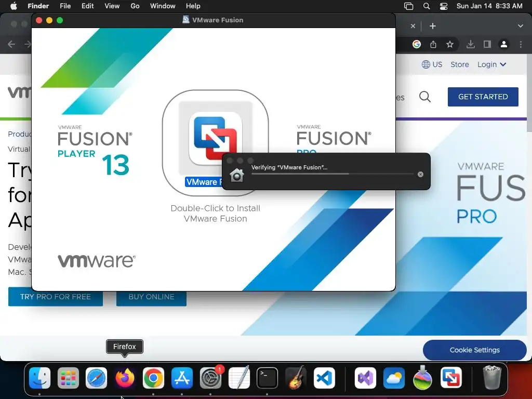Select the VMware Fusion icon label
This screenshot has width=532, height=399.
coord(204,182)
